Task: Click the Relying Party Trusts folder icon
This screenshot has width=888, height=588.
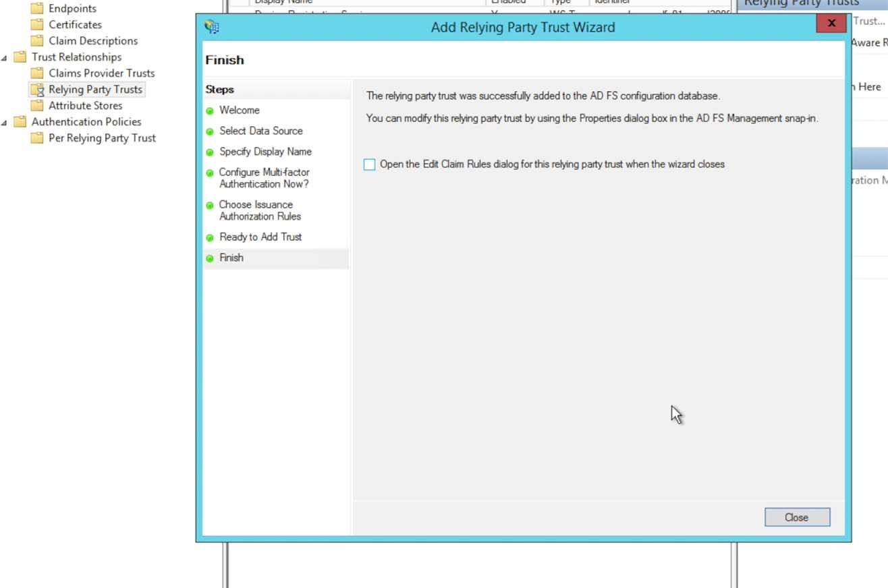Action: pos(37,90)
